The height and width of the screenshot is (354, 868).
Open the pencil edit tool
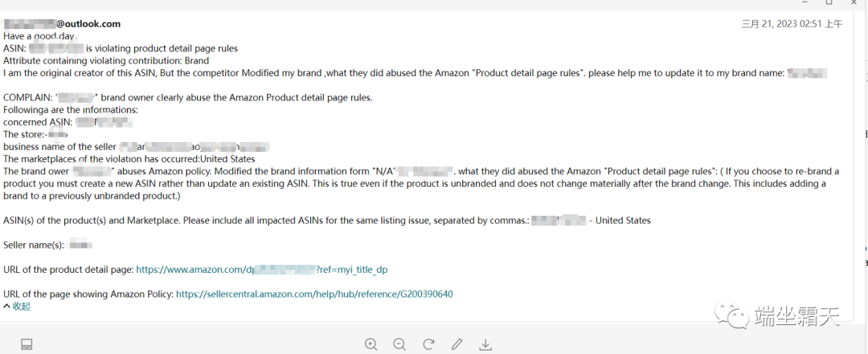click(457, 344)
